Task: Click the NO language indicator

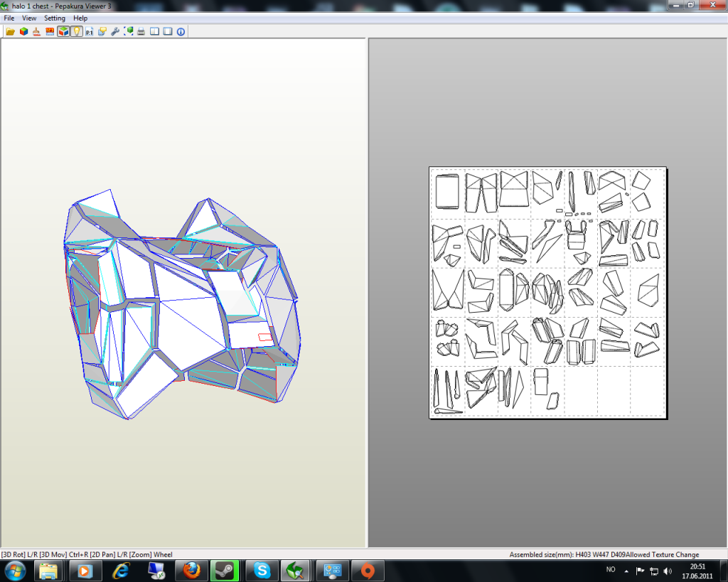Action: [611, 569]
